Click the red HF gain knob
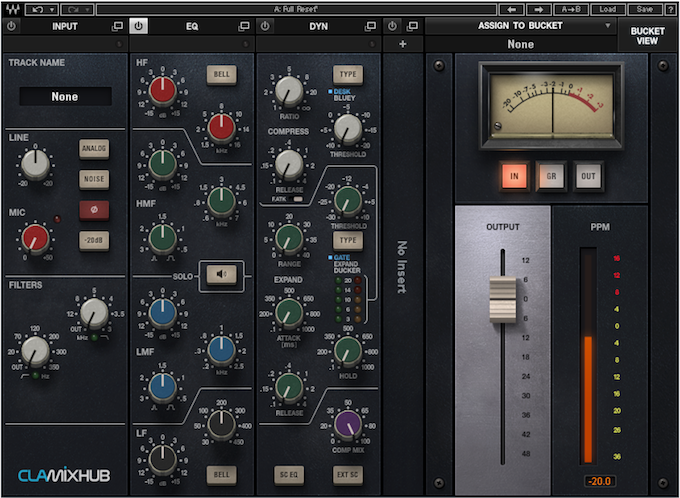The image size is (680, 498). 163,92
